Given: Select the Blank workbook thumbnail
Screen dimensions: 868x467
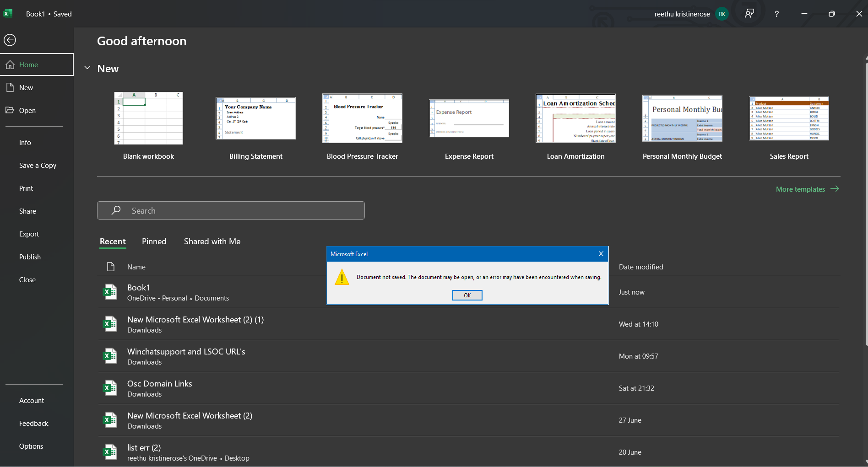Looking at the screenshot, I should tap(148, 118).
